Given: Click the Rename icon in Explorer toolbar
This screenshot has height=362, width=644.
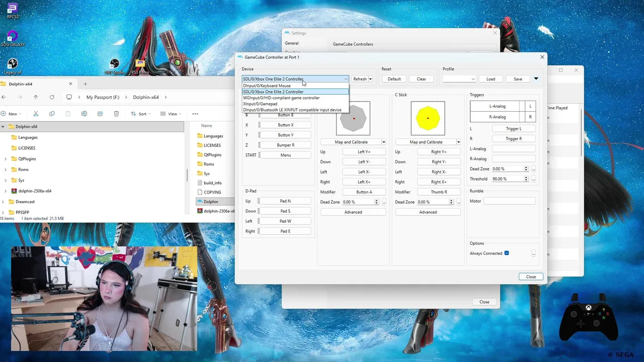Looking at the screenshot, I should point(84,114).
